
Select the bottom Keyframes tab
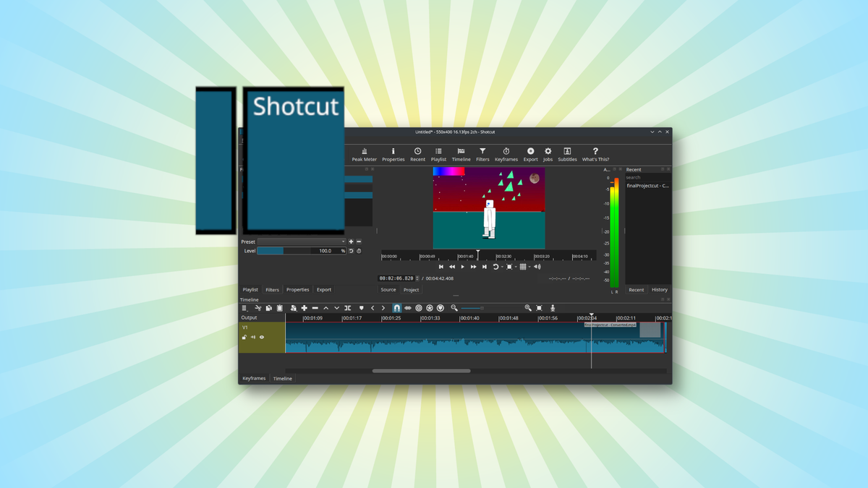254,378
